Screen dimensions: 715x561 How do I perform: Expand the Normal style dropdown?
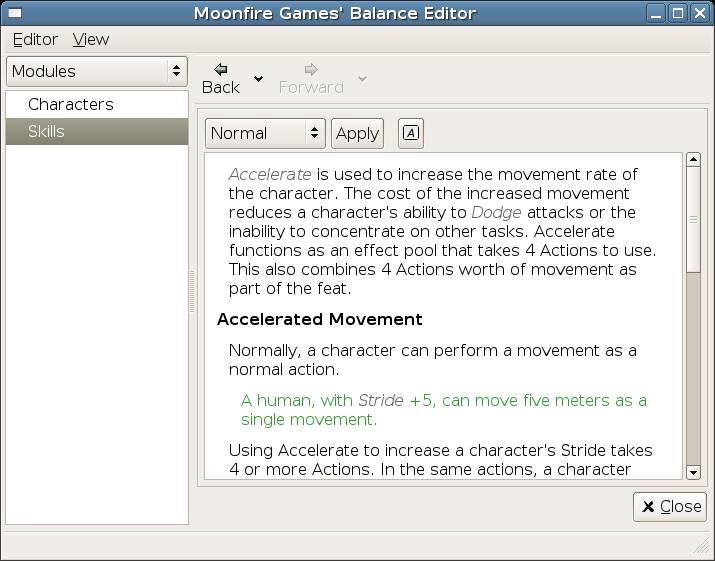click(x=265, y=133)
